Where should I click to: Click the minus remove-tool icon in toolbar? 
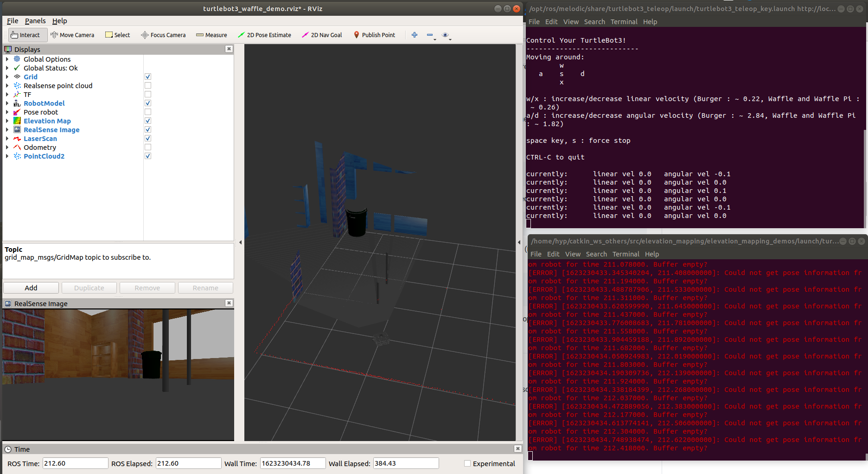(430, 35)
